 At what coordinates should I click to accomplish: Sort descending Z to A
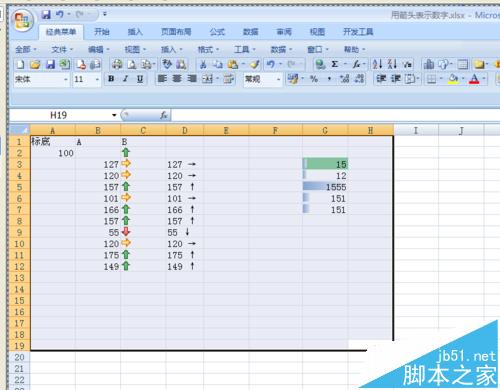(x=392, y=64)
